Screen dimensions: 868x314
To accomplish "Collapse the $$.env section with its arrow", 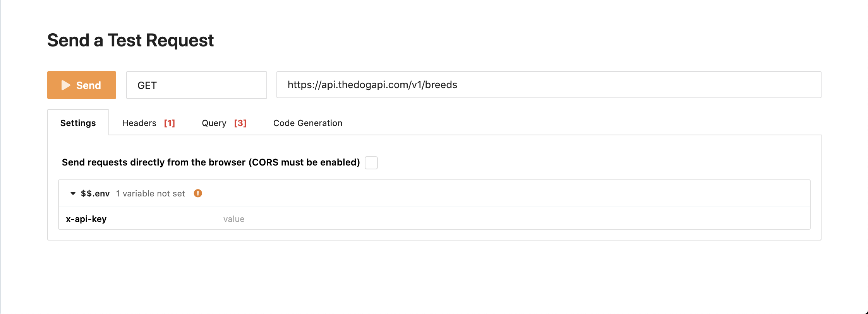I will 73,193.
